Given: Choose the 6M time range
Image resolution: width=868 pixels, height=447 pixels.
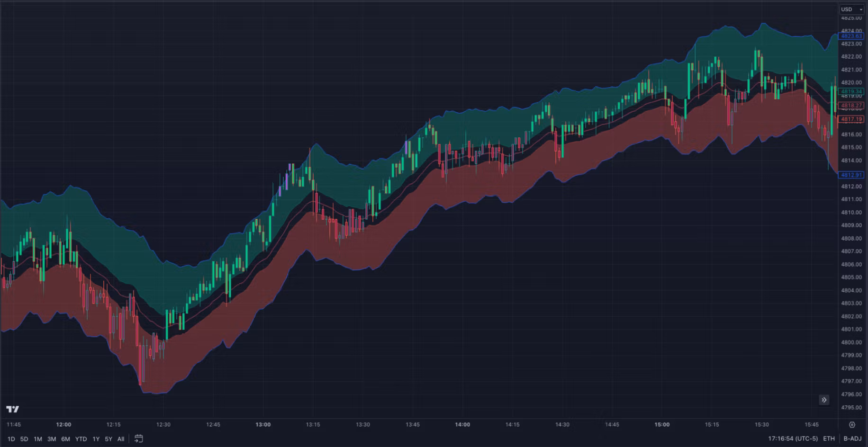Looking at the screenshot, I should [65, 439].
